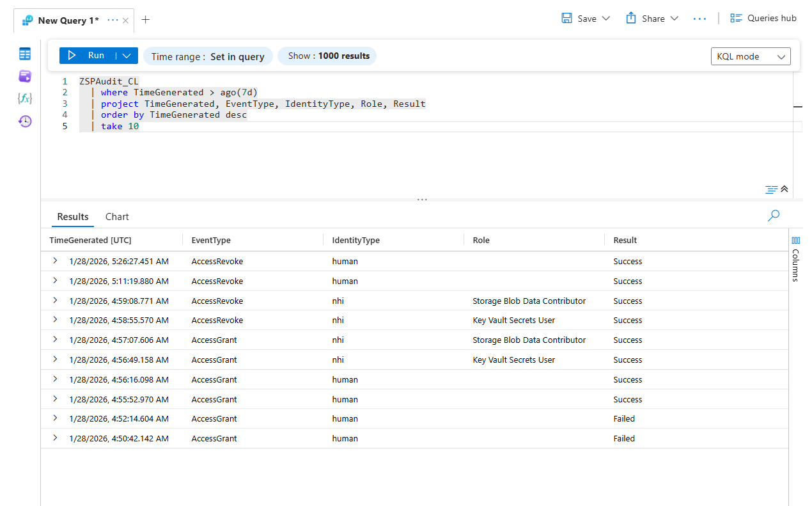The height and width of the screenshot is (506, 812).
Task: Adjust the Show: 1000 results limit
Action: click(327, 56)
